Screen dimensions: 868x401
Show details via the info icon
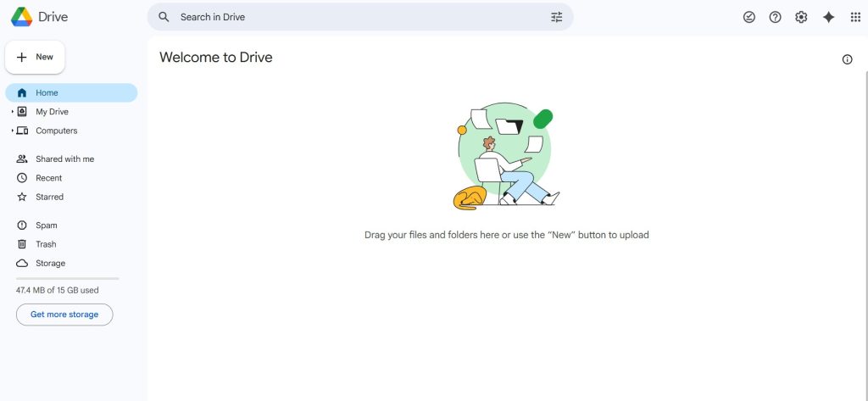click(x=847, y=60)
